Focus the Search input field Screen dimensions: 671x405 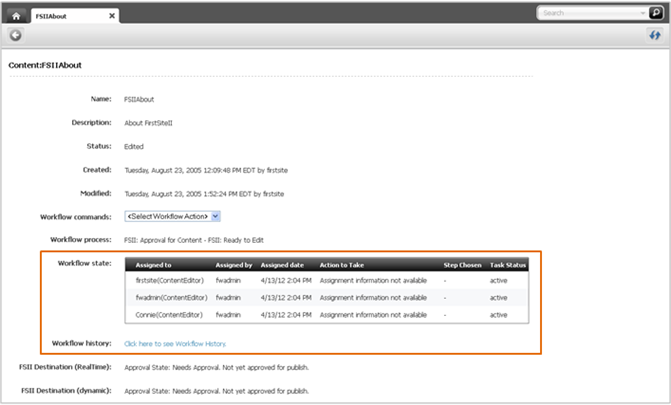coord(590,13)
